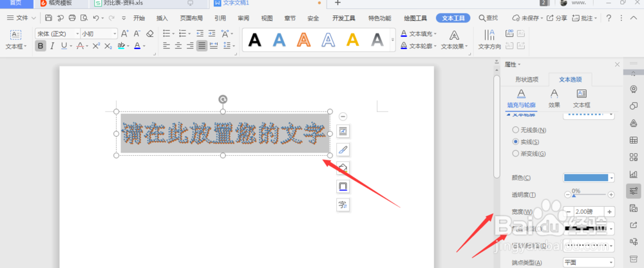The height and width of the screenshot is (268, 644).
Task: Toggle Italic formatting
Action: 52,46
